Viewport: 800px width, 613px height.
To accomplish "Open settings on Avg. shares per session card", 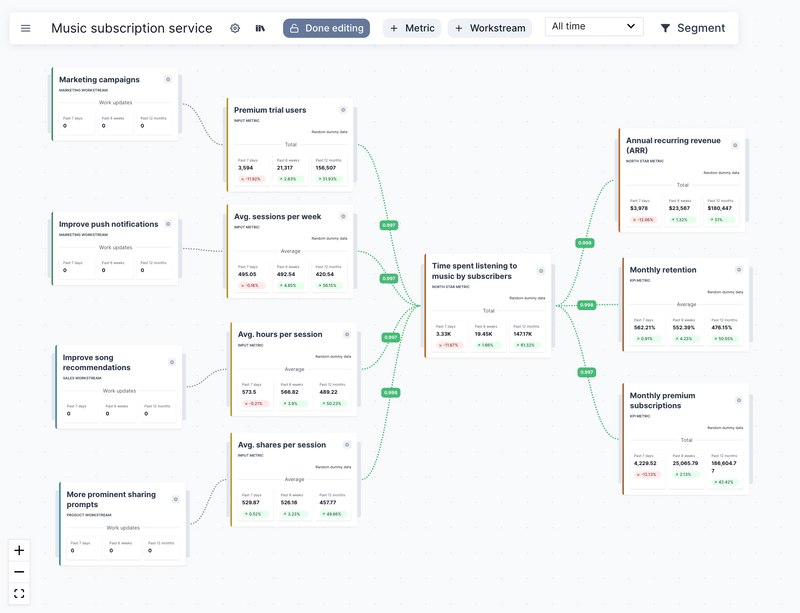I will point(348,446).
